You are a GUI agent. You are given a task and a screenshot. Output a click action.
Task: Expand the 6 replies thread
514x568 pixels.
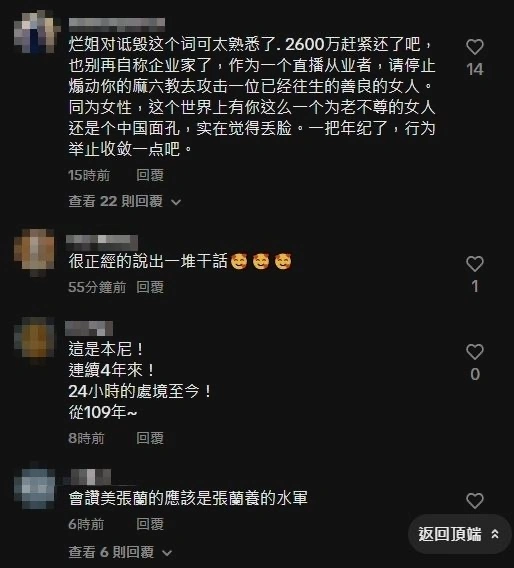coord(120,552)
